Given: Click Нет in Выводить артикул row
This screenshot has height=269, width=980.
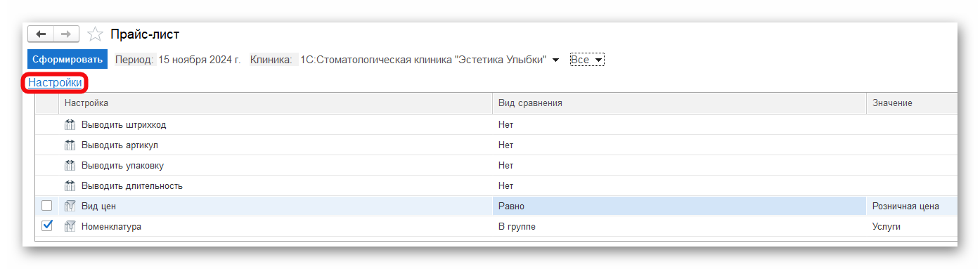Looking at the screenshot, I should click(x=506, y=145).
